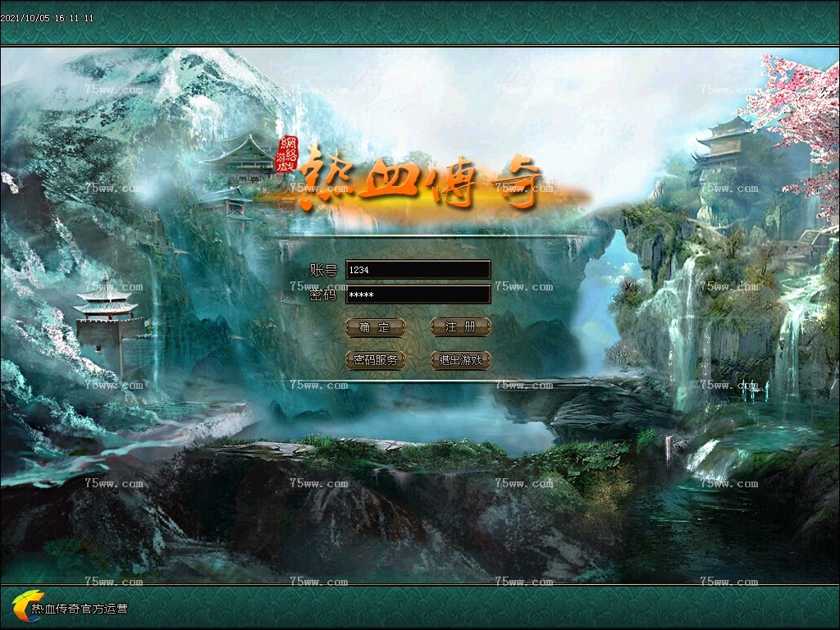The width and height of the screenshot is (840, 630).
Task: Click the 热血传奇官方运营 logo icon
Action: pos(28,605)
